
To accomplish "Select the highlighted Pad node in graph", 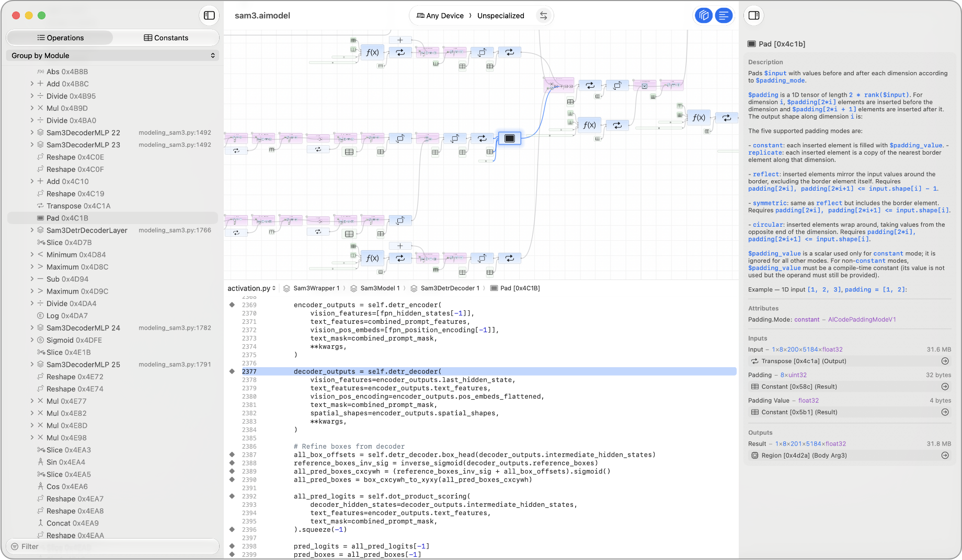I will click(x=509, y=138).
